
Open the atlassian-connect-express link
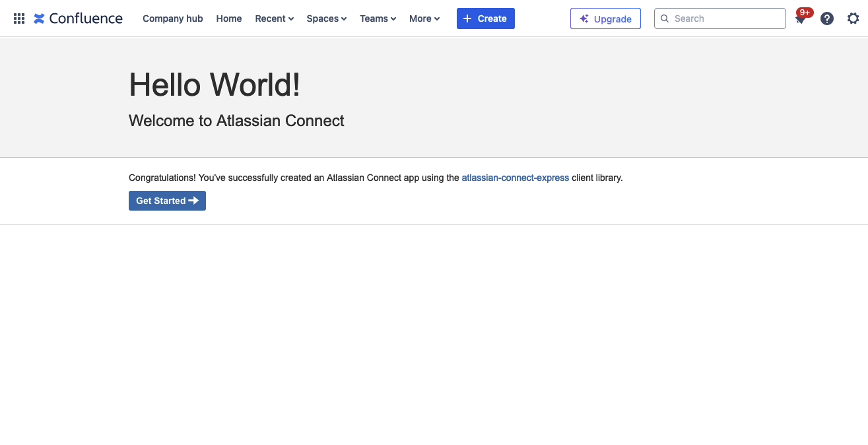(515, 178)
